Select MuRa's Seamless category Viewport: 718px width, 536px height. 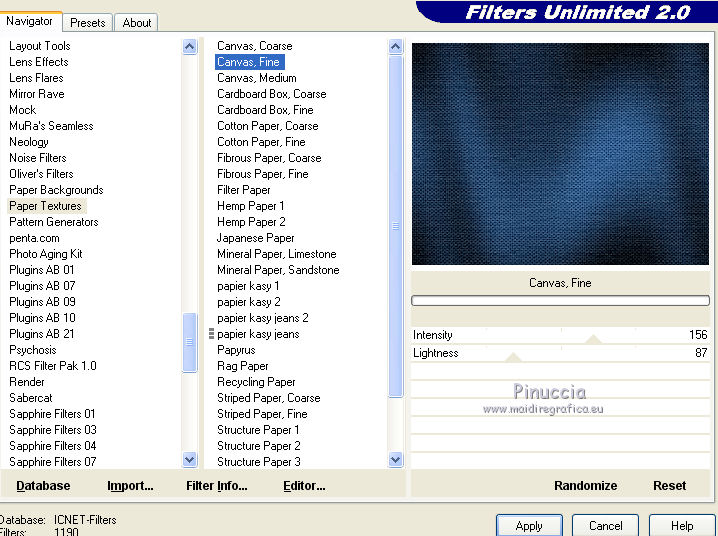[x=51, y=126]
